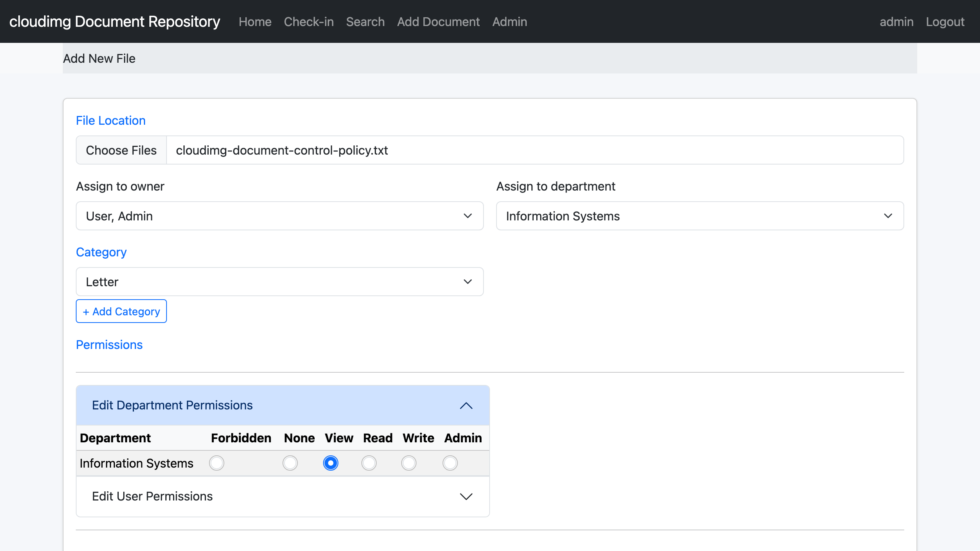Select Write permission for Information Systems
The image size is (980, 551).
[x=409, y=463]
